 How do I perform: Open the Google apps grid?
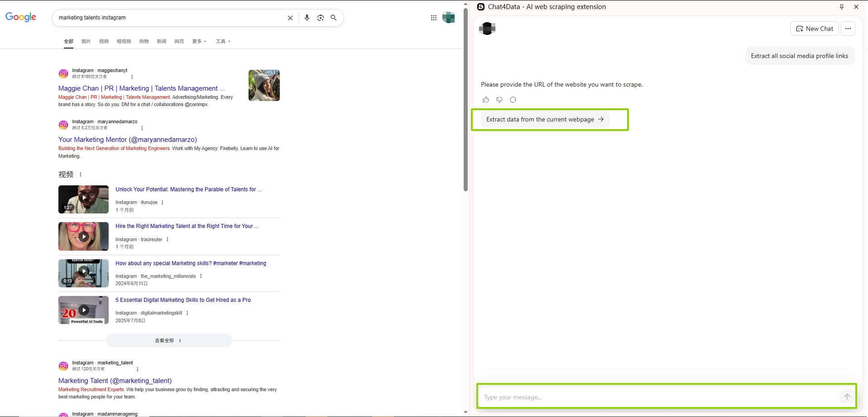(434, 18)
